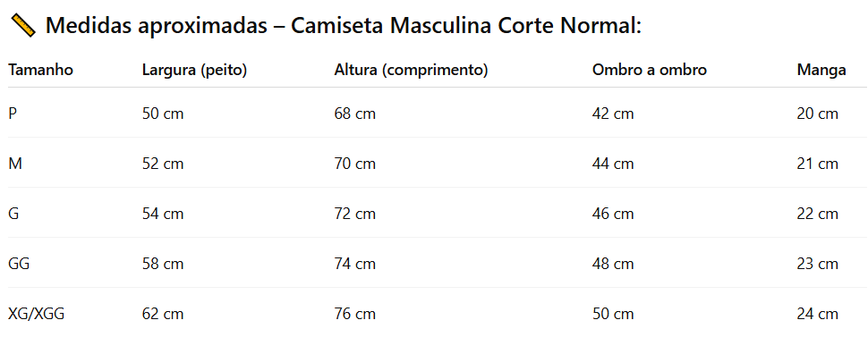The height and width of the screenshot is (354, 868).
Task: Select the size P row label
Action: pyautogui.click(x=13, y=114)
